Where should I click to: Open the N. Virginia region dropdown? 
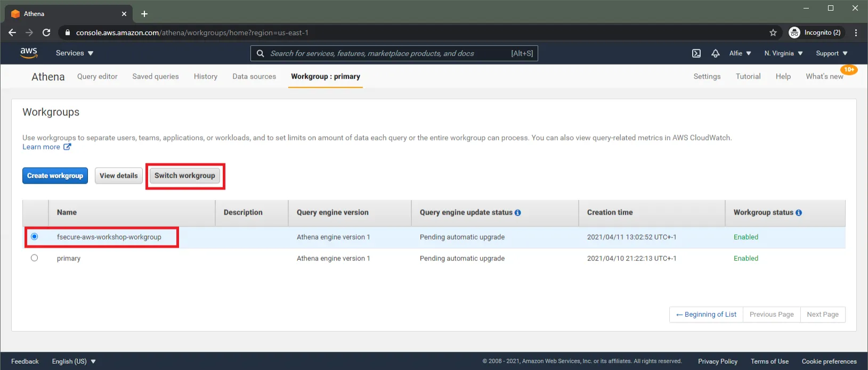click(x=783, y=53)
